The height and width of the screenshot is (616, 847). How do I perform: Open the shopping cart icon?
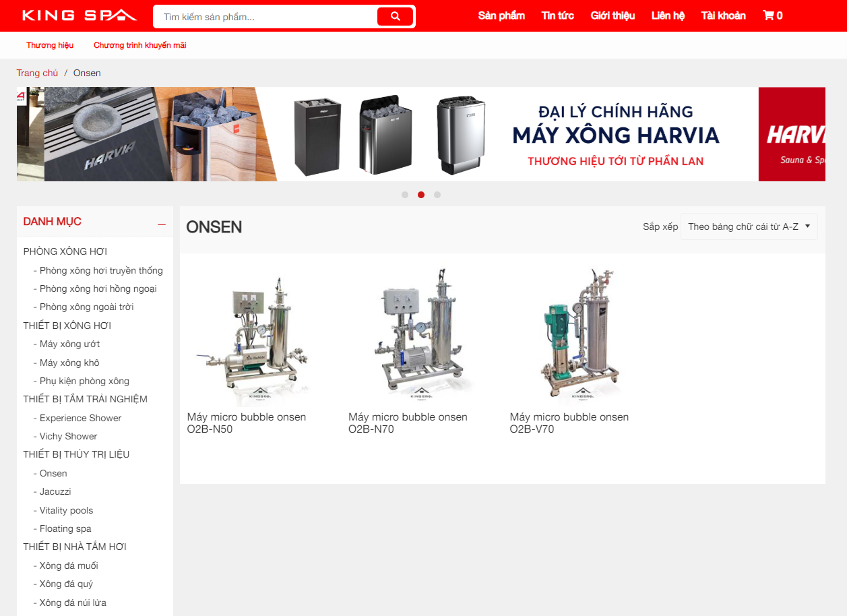pyautogui.click(x=772, y=16)
